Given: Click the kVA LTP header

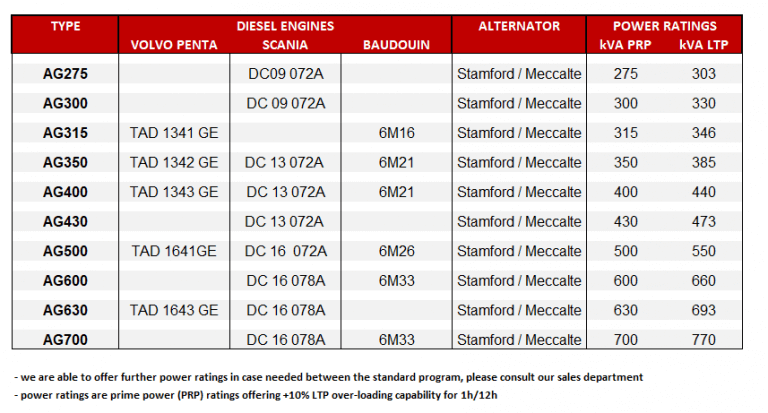Looking at the screenshot, I should tap(703, 45).
